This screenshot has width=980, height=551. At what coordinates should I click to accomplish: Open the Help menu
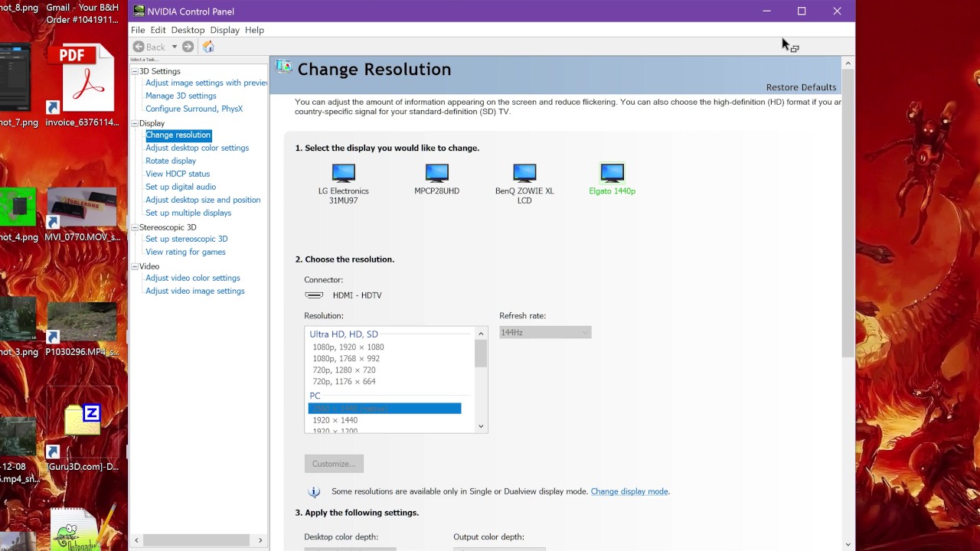point(254,30)
